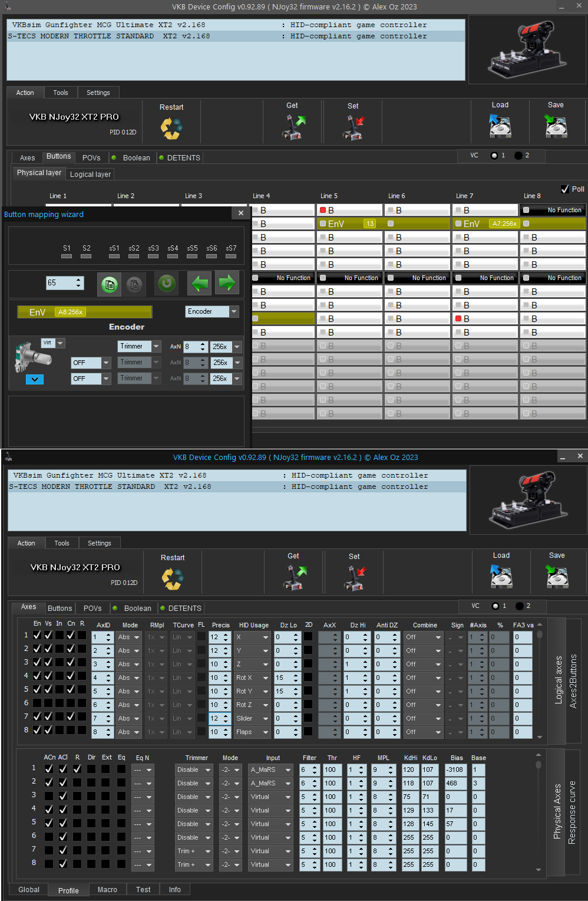The image size is (588, 901).
Task: Click the Load icon in the Buttons-tab window
Action: click(500, 126)
